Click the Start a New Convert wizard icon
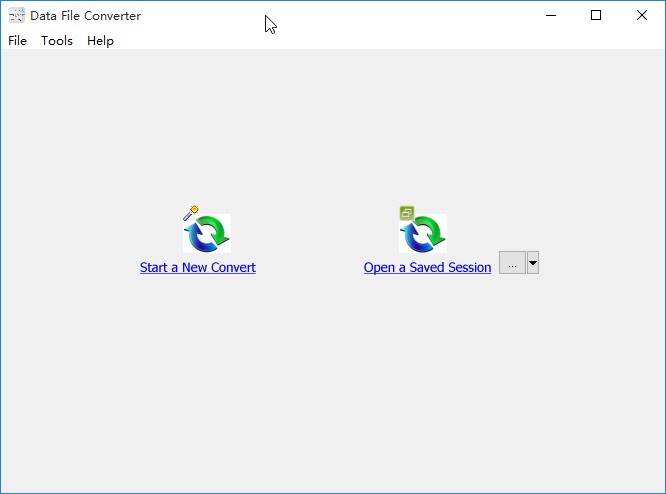666x494 pixels. [x=207, y=230]
